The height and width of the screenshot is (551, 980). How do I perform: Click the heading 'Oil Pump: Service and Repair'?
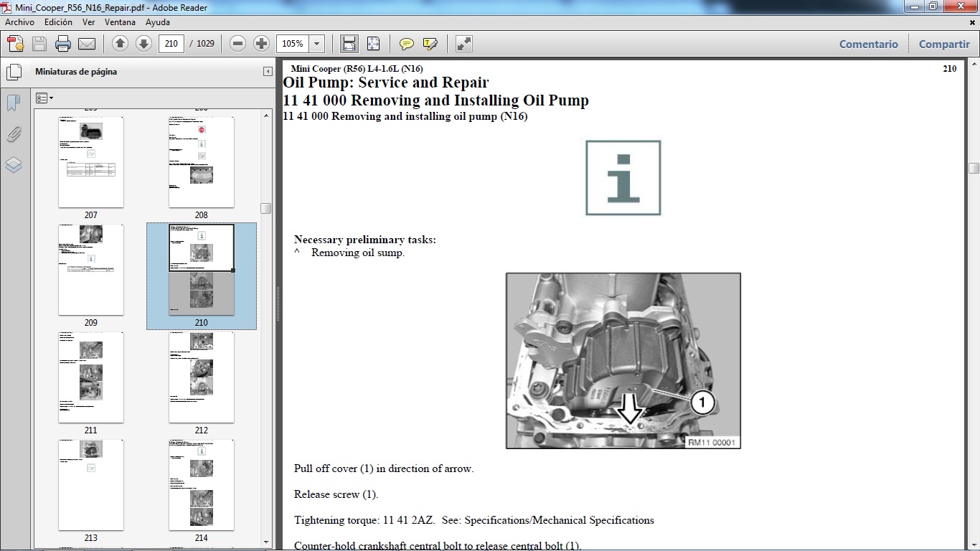(386, 83)
